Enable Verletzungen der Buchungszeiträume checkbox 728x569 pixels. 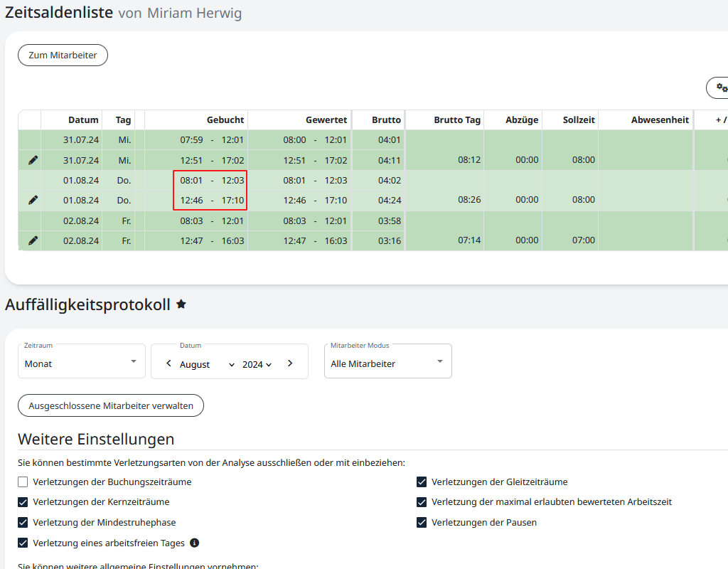[23, 482]
